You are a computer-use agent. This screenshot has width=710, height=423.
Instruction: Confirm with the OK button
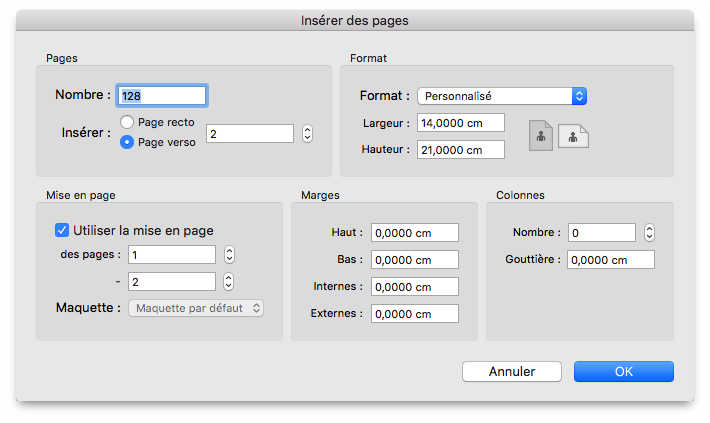click(x=624, y=371)
